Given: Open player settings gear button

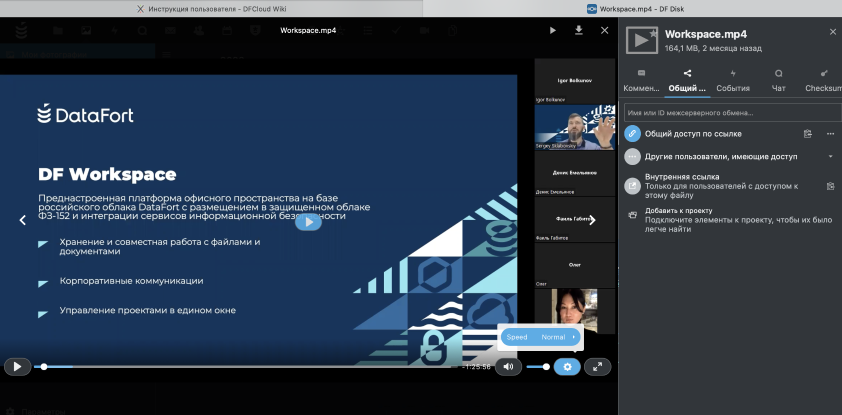Looking at the screenshot, I should (x=567, y=367).
